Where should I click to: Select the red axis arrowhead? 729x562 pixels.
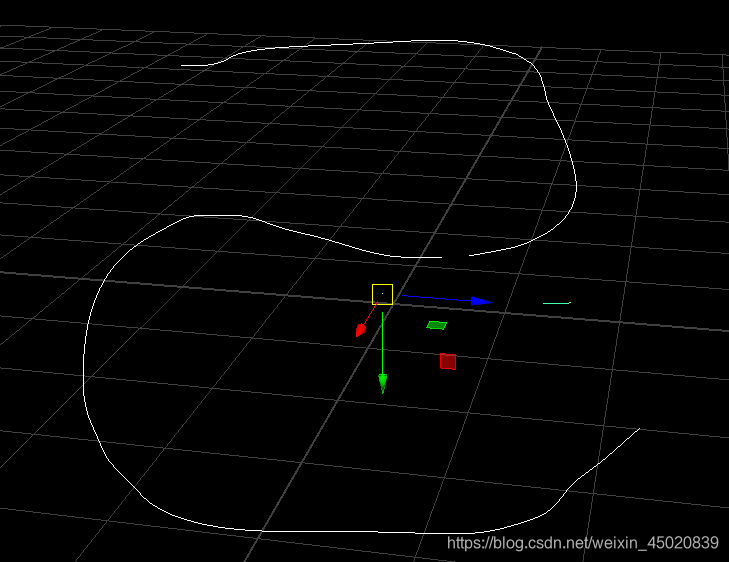[361, 330]
